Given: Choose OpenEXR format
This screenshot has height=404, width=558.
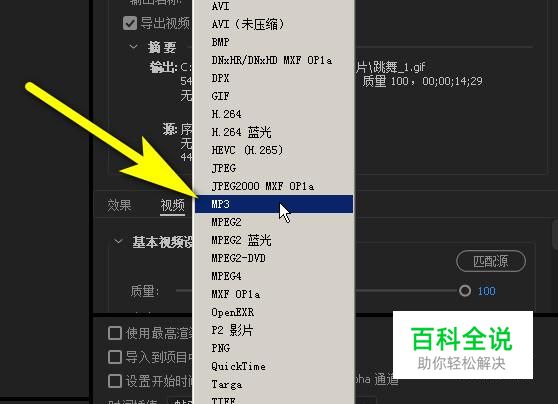Looking at the screenshot, I should pyautogui.click(x=274, y=312).
